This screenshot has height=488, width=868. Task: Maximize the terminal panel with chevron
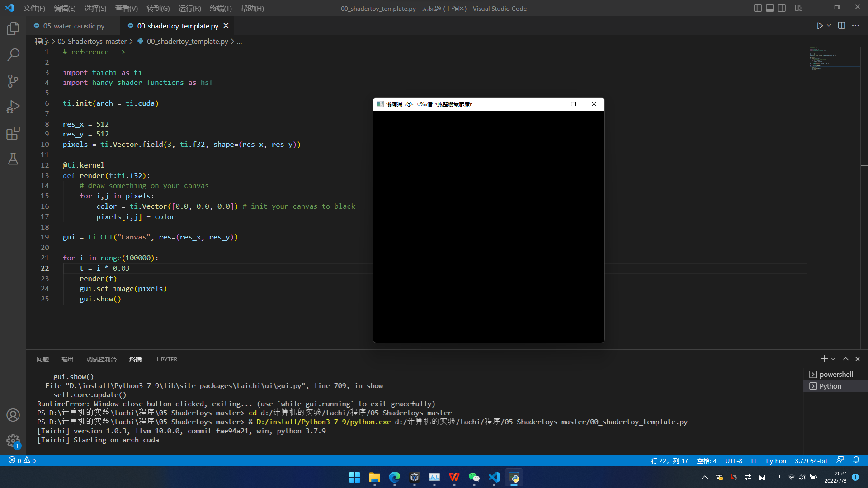tap(845, 359)
